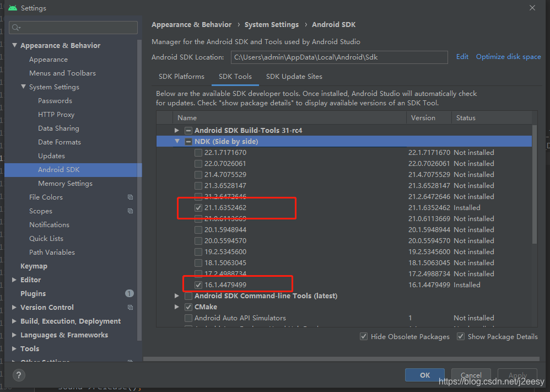Click System Settings breadcrumb
Screen dimensions: 550x392
point(272,25)
